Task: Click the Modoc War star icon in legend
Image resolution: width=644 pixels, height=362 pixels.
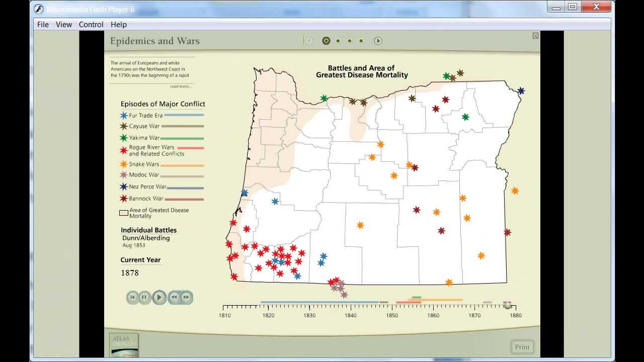Action: point(124,175)
